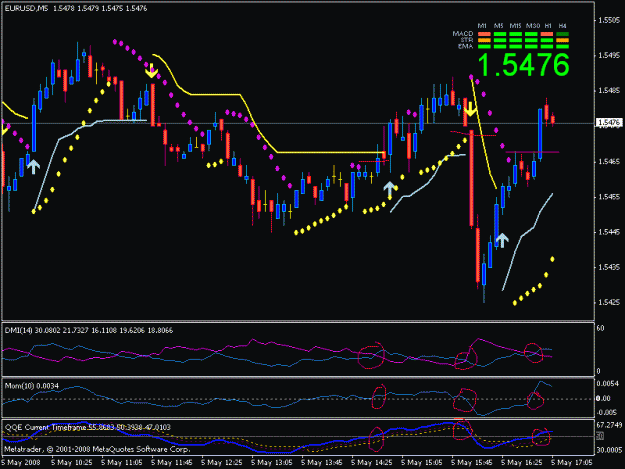
Task: Click the 5 May 15:45 time label
Action: click(472, 462)
